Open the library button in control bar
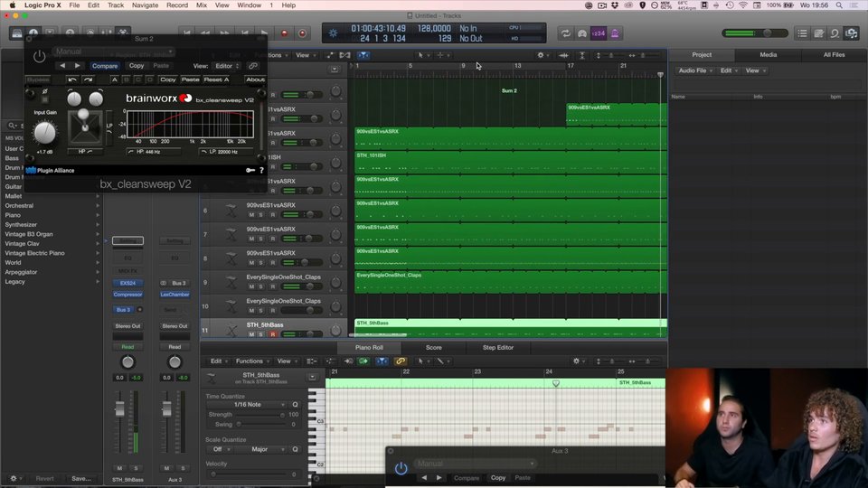The width and height of the screenshot is (868, 488). [x=17, y=33]
